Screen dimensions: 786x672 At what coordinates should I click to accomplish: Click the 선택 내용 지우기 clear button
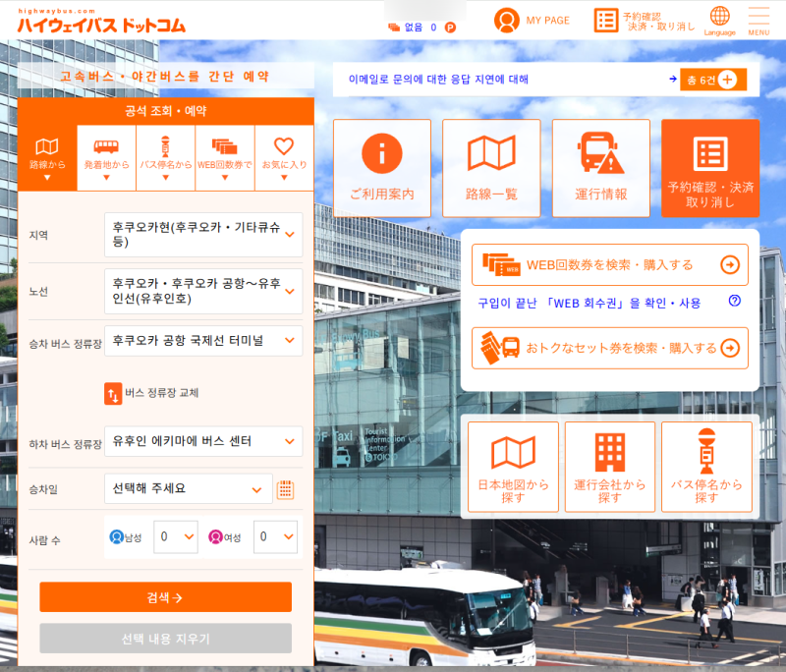pyautogui.click(x=165, y=638)
